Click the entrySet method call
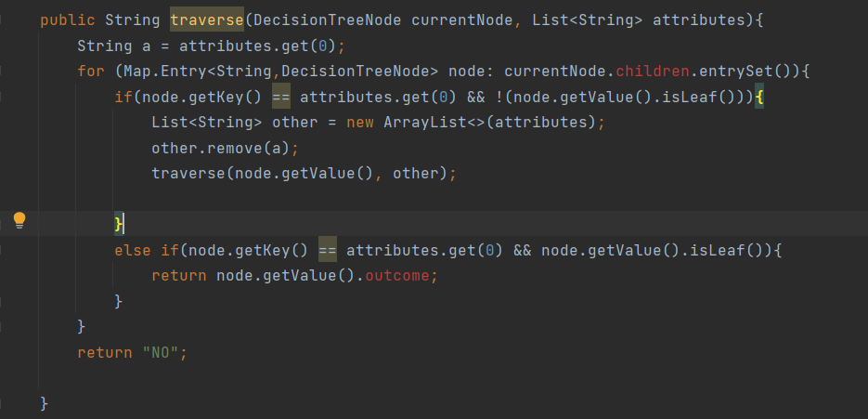This screenshot has height=419, width=868. point(754,71)
